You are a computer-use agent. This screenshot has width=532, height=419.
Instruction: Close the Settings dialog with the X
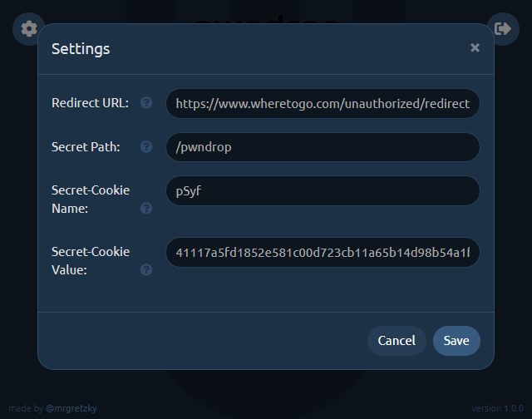[475, 48]
